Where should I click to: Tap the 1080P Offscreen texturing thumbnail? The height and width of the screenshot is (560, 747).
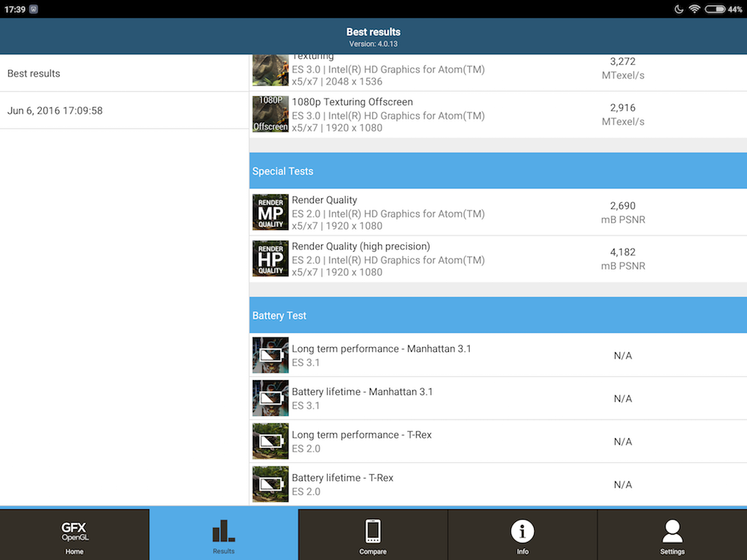tap(270, 113)
